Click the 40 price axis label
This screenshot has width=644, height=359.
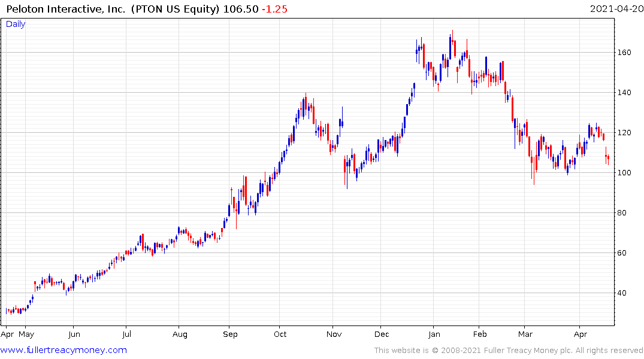pyautogui.click(x=622, y=293)
